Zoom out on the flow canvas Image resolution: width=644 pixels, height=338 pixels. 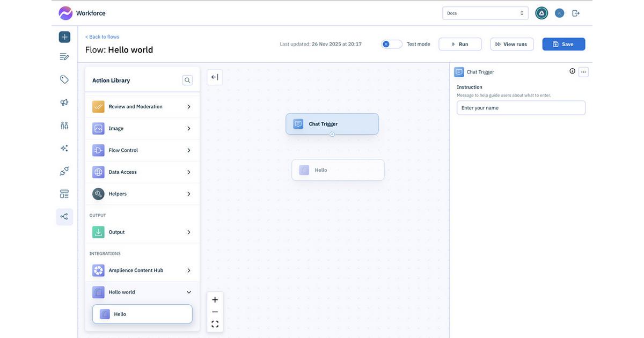click(x=215, y=312)
